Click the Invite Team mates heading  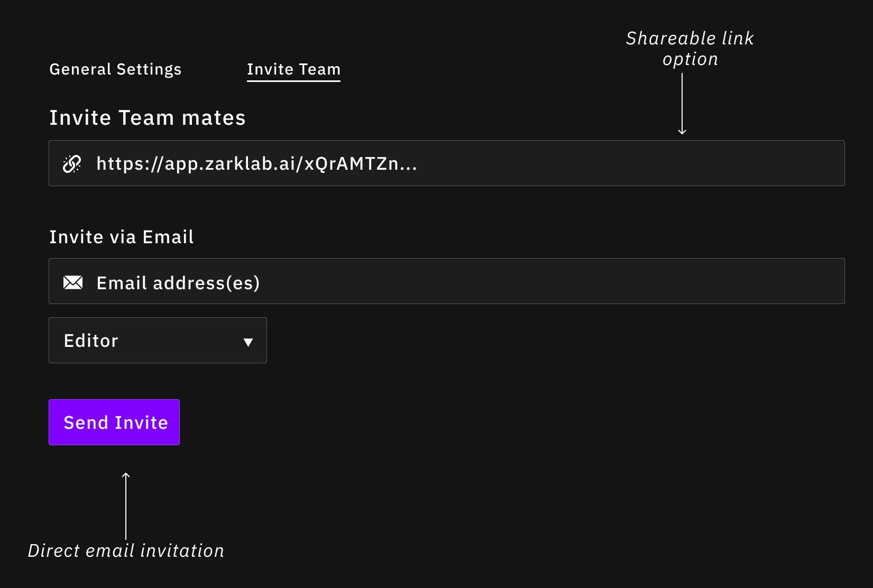click(x=148, y=117)
